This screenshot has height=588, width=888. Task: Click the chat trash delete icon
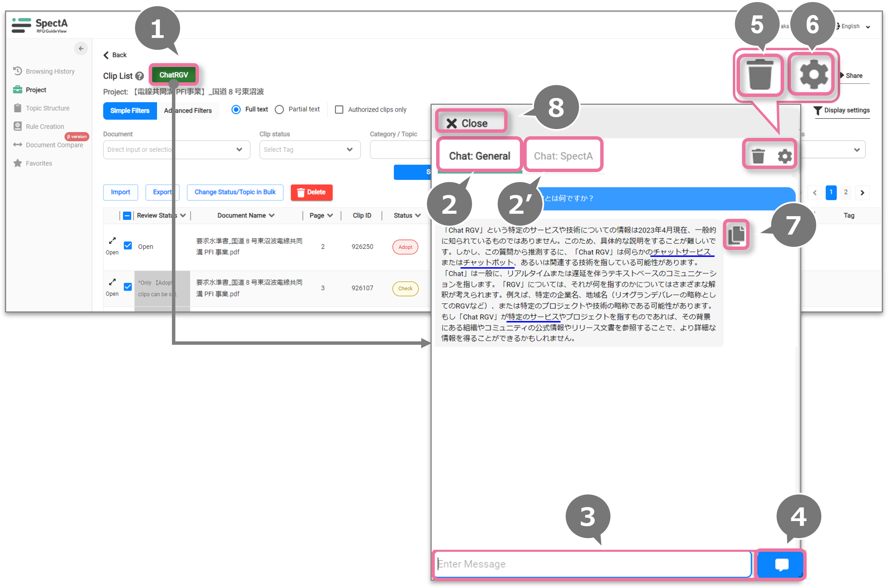click(758, 156)
